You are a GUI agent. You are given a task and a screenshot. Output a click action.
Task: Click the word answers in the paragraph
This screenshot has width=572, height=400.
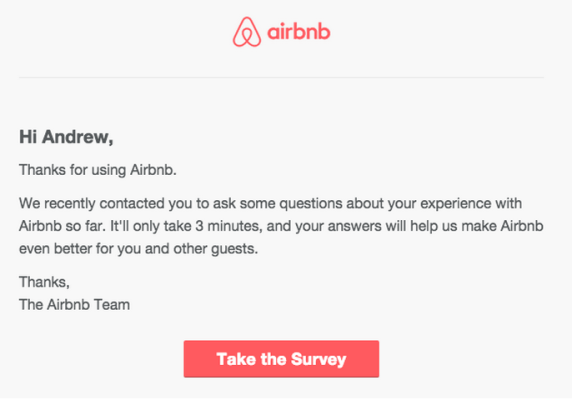pyautogui.click(x=355, y=226)
